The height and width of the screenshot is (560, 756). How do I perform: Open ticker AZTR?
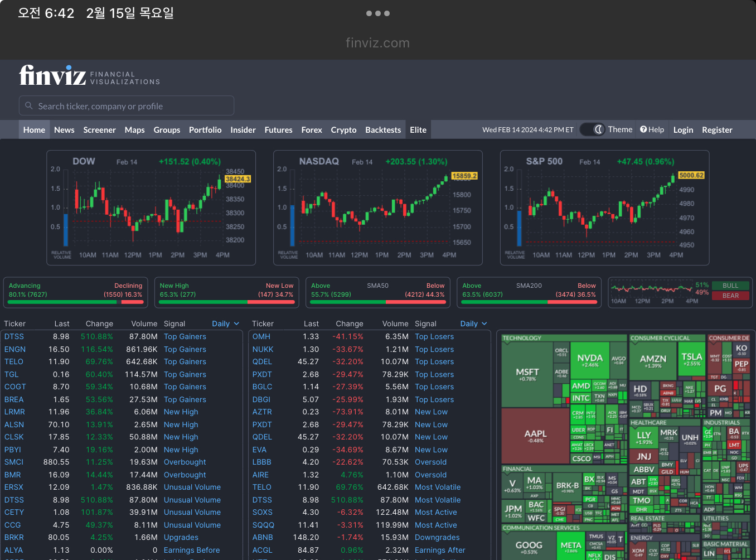262,412
